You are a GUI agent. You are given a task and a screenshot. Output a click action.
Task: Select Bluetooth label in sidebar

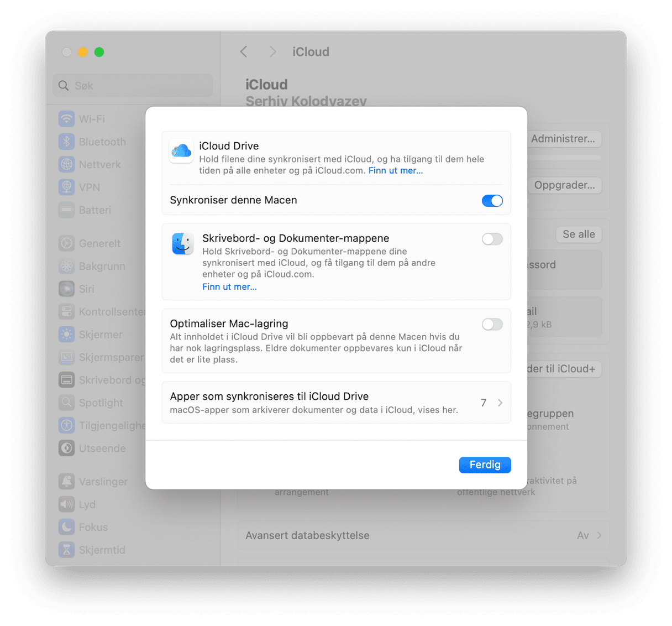coord(102,142)
